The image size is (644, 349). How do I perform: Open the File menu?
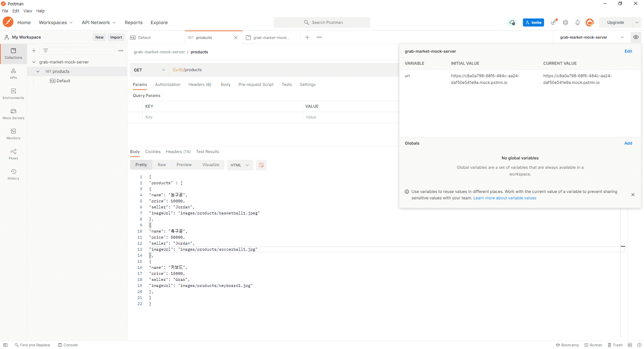click(x=5, y=11)
